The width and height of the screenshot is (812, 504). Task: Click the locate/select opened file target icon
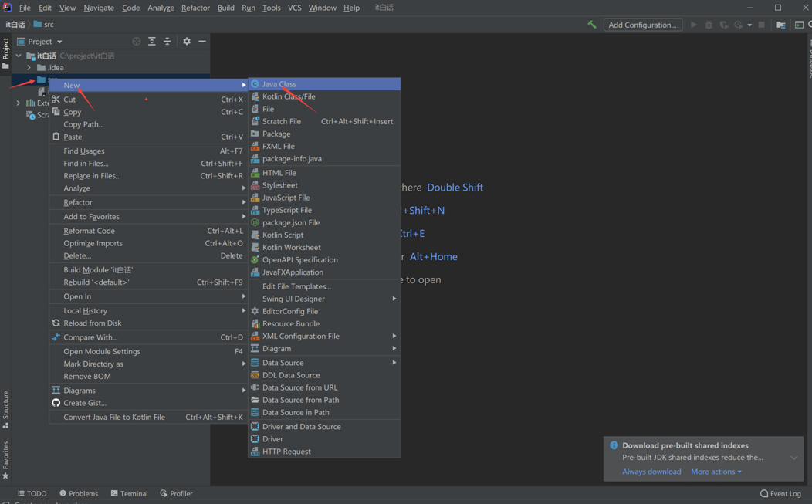(136, 42)
